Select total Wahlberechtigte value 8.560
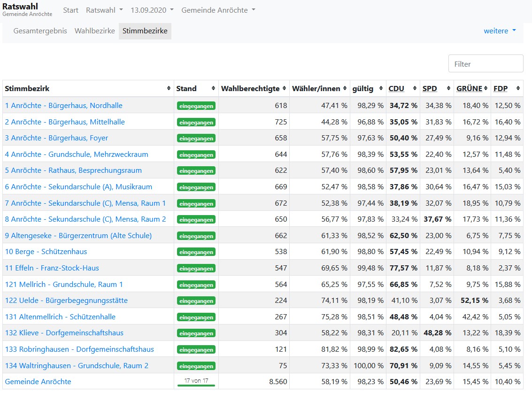This screenshot has height=394, width=532. [x=278, y=381]
